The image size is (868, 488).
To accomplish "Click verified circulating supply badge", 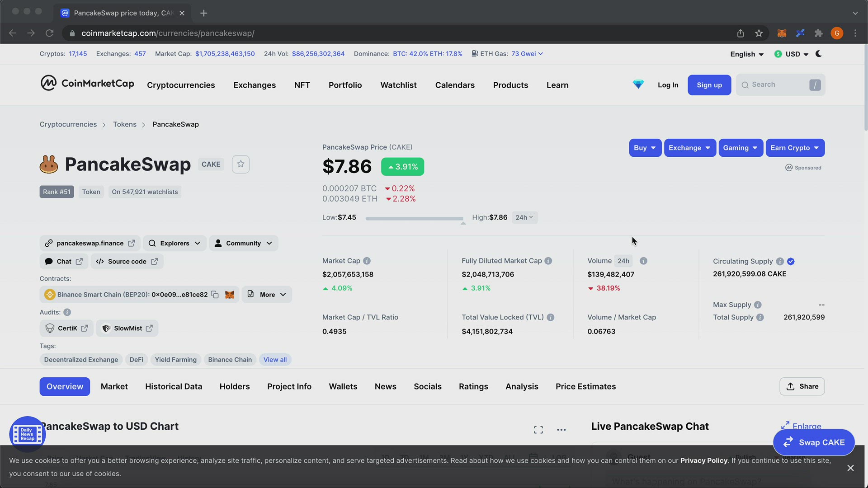I will tap(791, 261).
